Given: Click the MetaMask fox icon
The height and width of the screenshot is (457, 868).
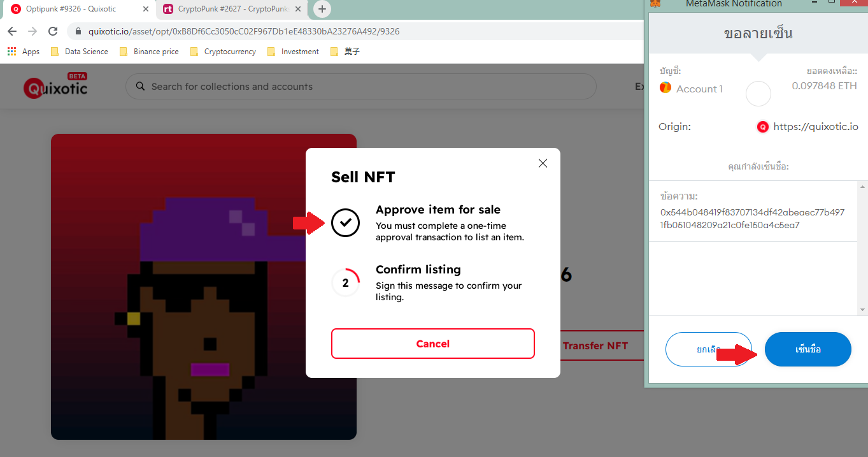Looking at the screenshot, I should click(655, 4).
